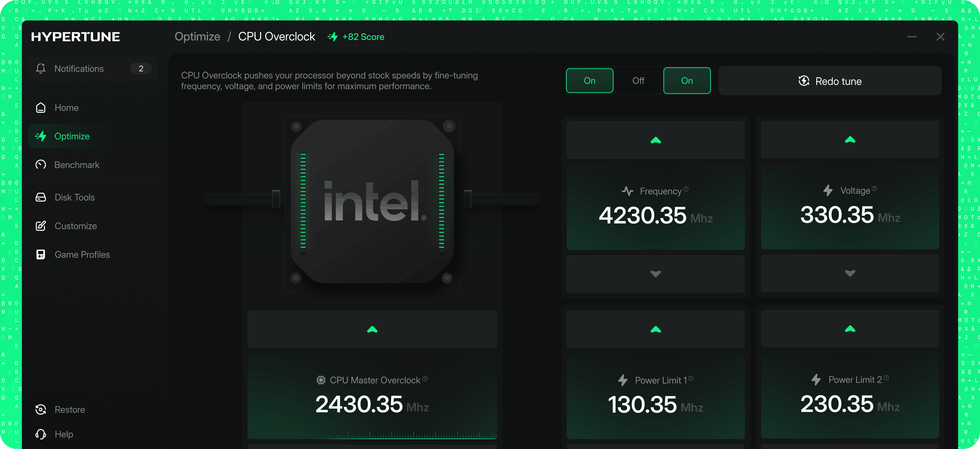Click the CPU Master Overclock chip icon
Image resolution: width=980 pixels, height=449 pixels.
(x=321, y=380)
